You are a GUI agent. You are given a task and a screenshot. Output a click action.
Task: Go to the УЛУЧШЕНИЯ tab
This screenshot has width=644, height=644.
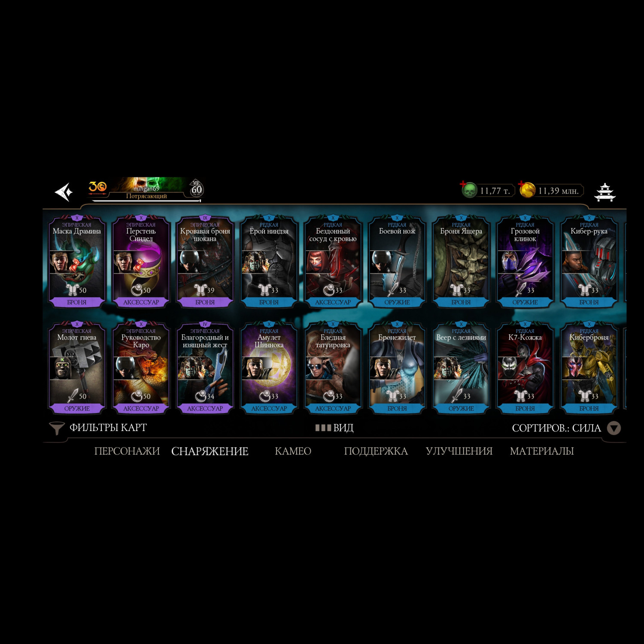459,451
